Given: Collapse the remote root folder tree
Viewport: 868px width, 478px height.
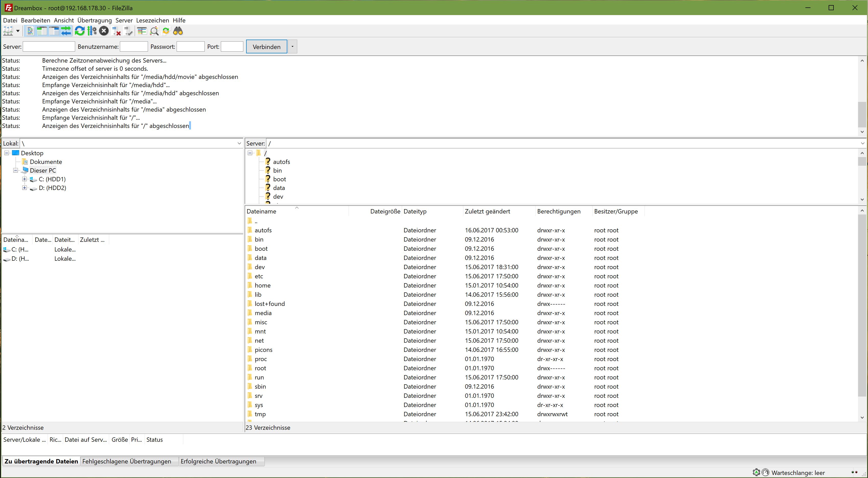Looking at the screenshot, I should [250, 153].
